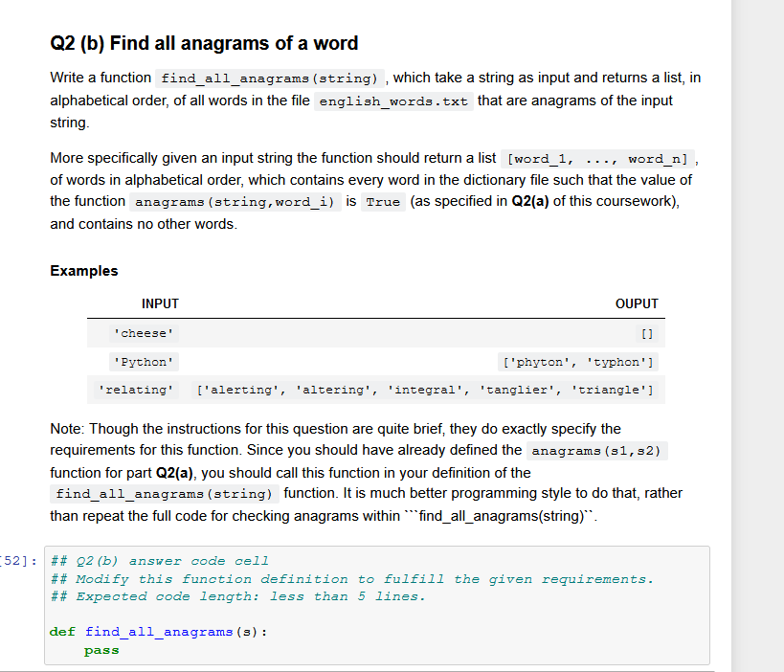Click the anagrams(s1,s2) code in the note
Viewport: 784px width, 672px height.
596,451
